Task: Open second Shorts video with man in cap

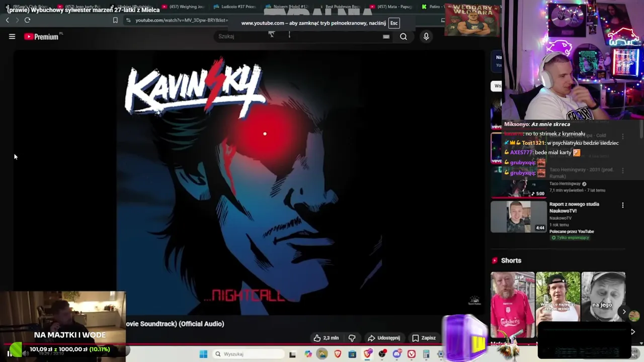Action: point(558,297)
